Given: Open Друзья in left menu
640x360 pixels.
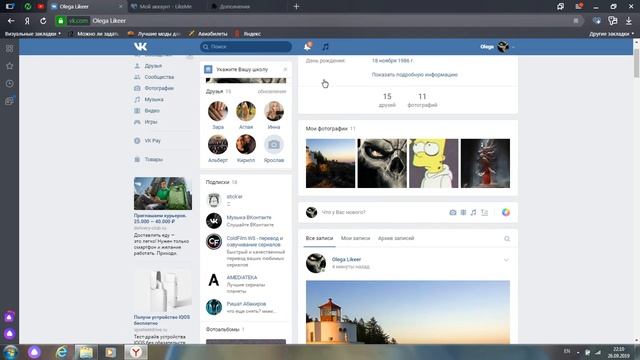Looking at the screenshot, I should [x=153, y=66].
